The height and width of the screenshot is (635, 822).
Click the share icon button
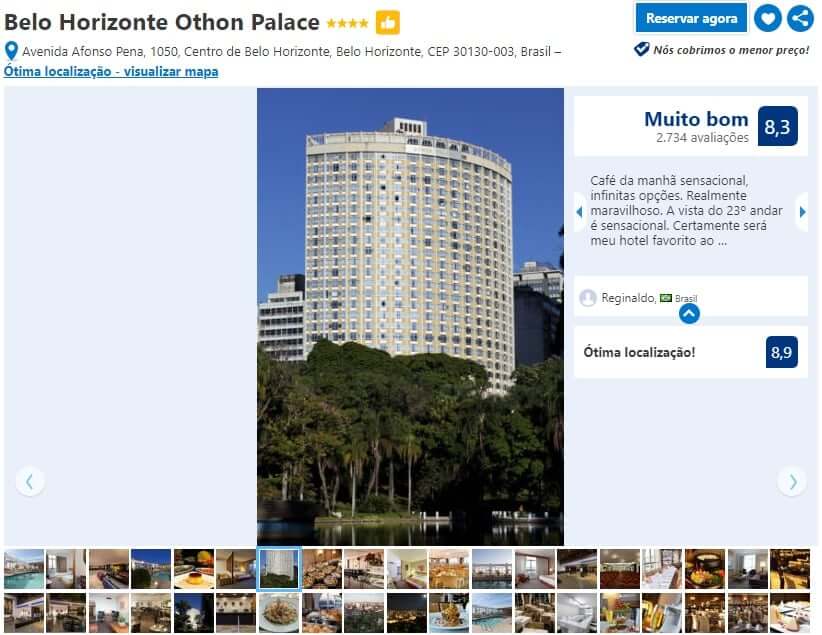[800, 18]
